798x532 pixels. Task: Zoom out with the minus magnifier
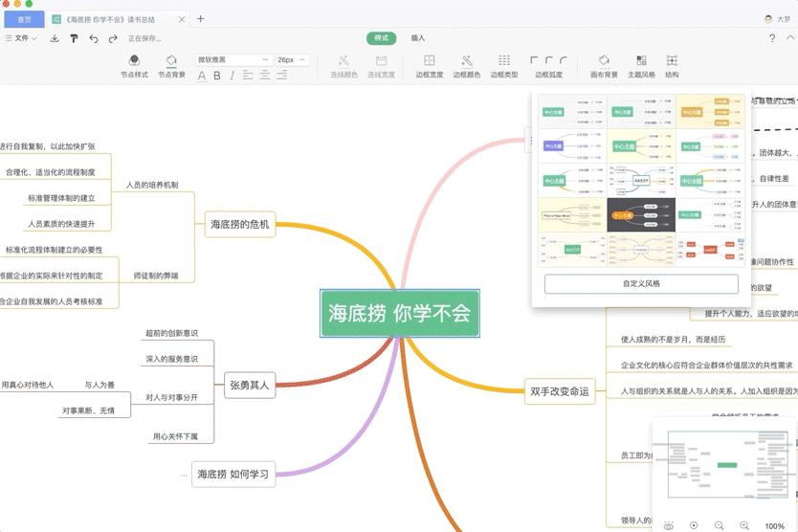point(719,525)
